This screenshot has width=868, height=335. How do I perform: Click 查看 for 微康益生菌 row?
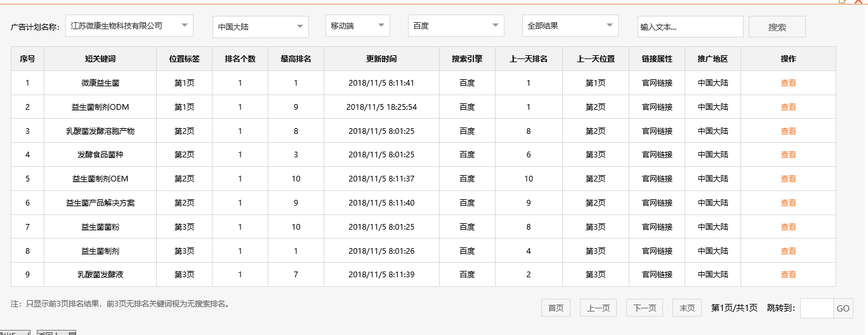[788, 82]
